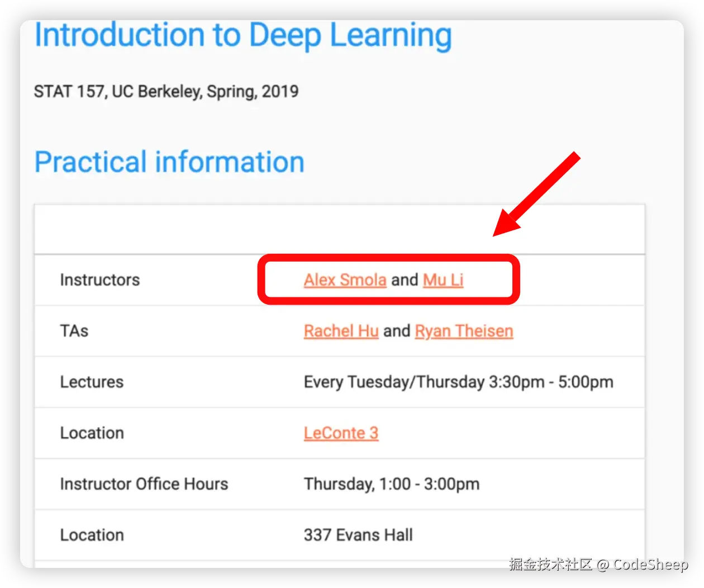
Task: Follow the Rachel Hu TA link
Action: (341, 331)
